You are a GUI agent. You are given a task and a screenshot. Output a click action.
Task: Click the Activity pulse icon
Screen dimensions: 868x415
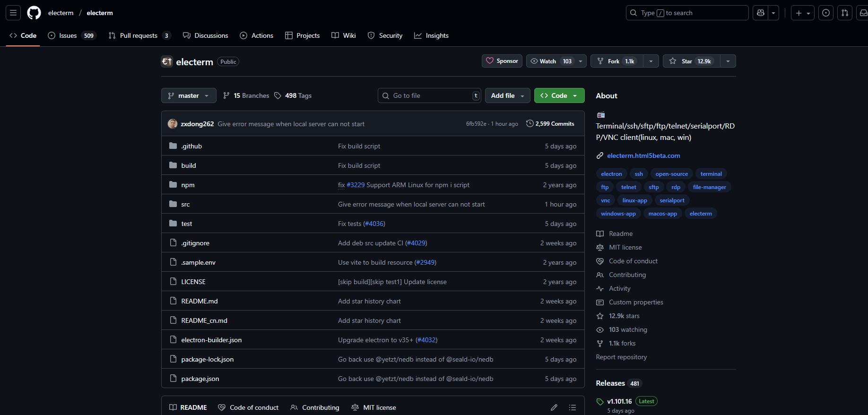pos(600,288)
